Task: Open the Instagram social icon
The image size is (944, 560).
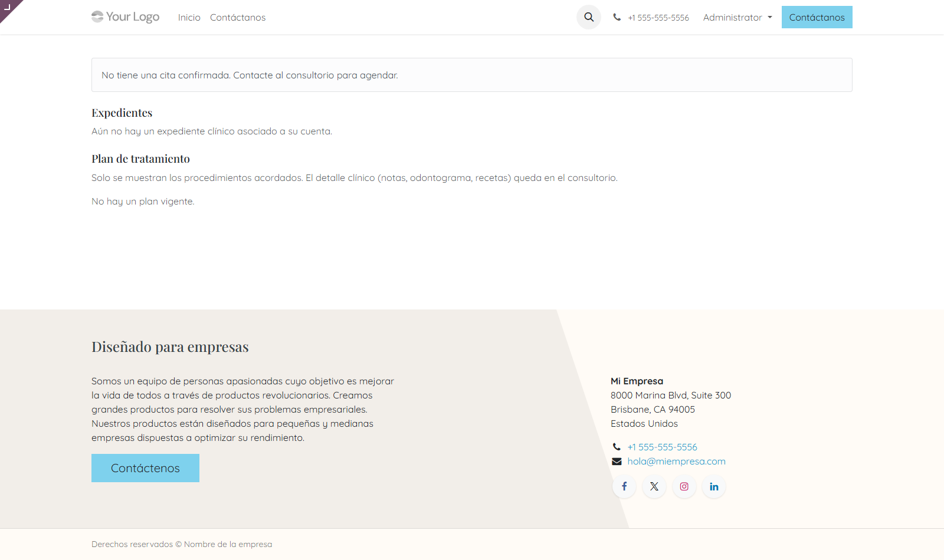Action: (684, 486)
